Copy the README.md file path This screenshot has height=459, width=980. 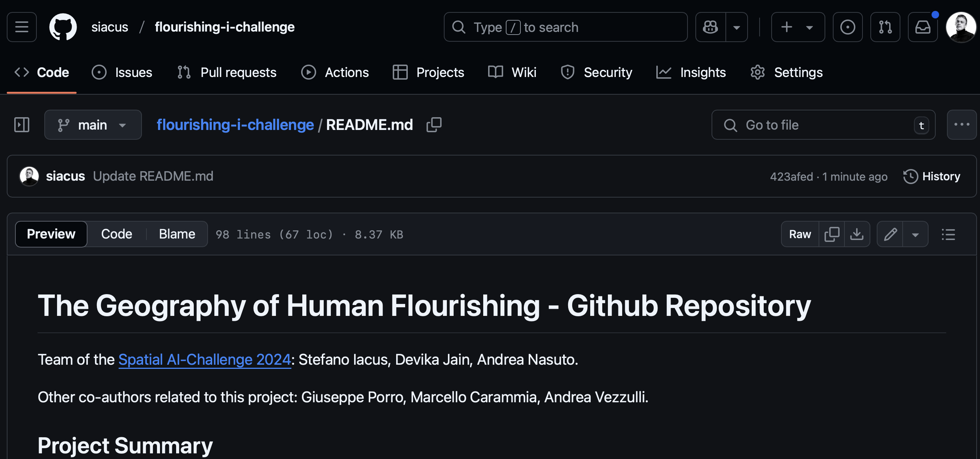coord(434,125)
